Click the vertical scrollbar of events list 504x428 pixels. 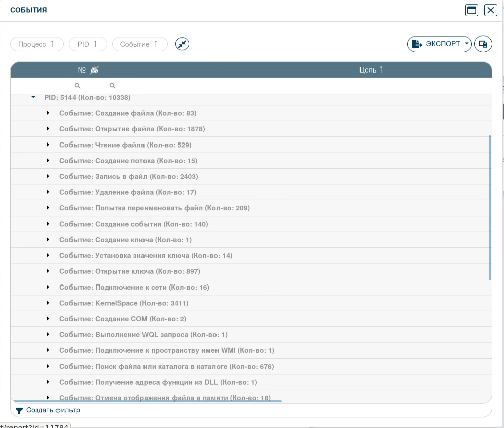pyautogui.click(x=490, y=206)
